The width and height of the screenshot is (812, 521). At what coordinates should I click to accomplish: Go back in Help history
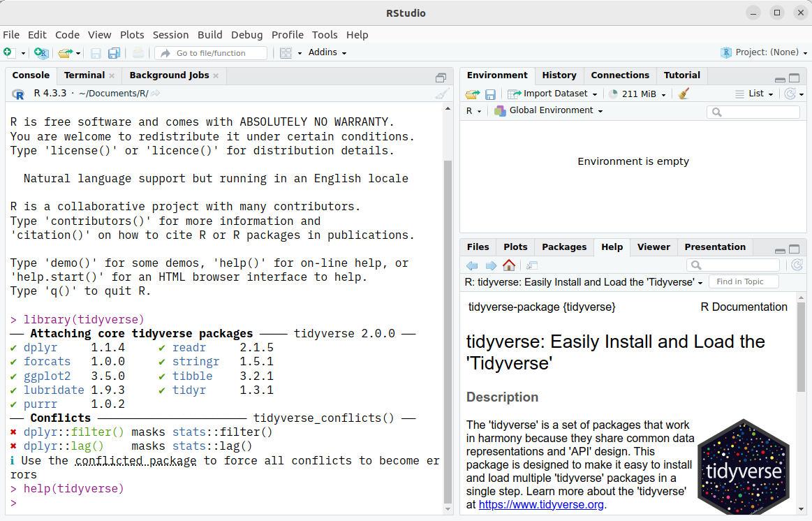(472, 265)
